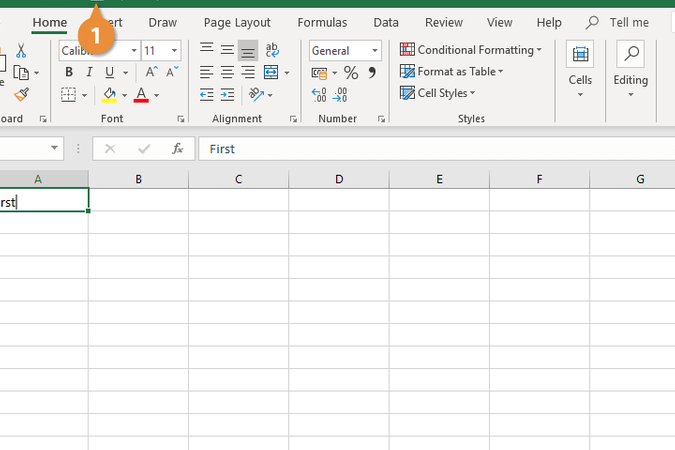Apply yellow Fill Color bucket
675x450 pixels.
109,95
